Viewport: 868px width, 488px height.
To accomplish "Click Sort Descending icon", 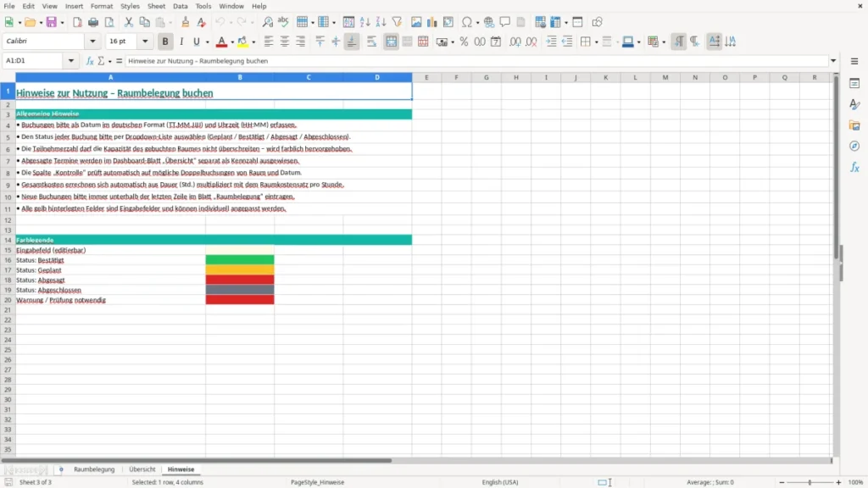I will pos(381,22).
